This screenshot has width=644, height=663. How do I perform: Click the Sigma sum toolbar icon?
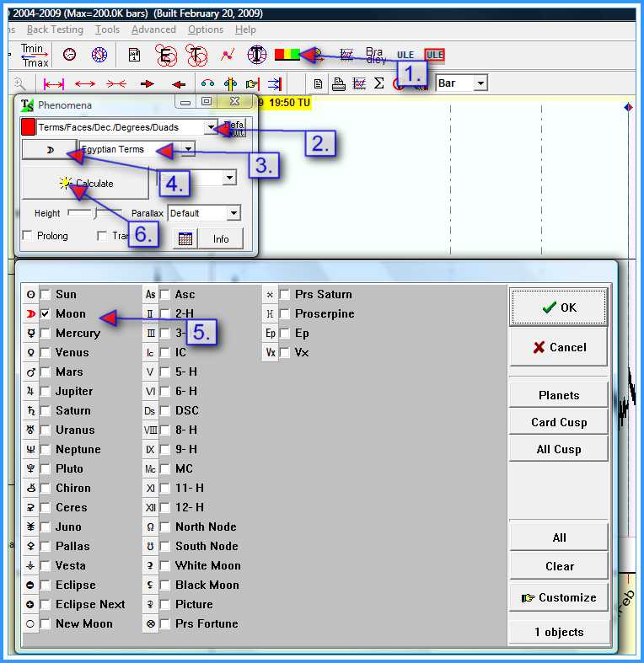click(378, 83)
